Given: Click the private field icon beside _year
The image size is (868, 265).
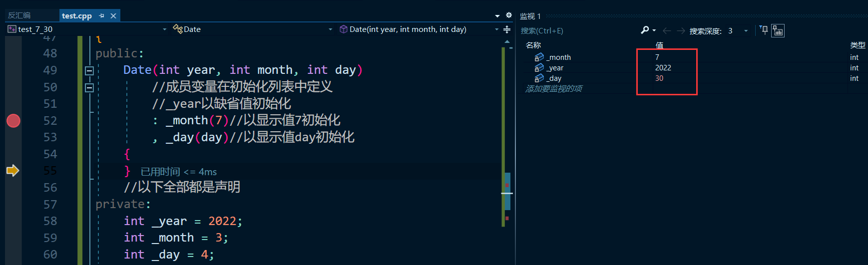Looking at the screenshot, I should point(539,68).
